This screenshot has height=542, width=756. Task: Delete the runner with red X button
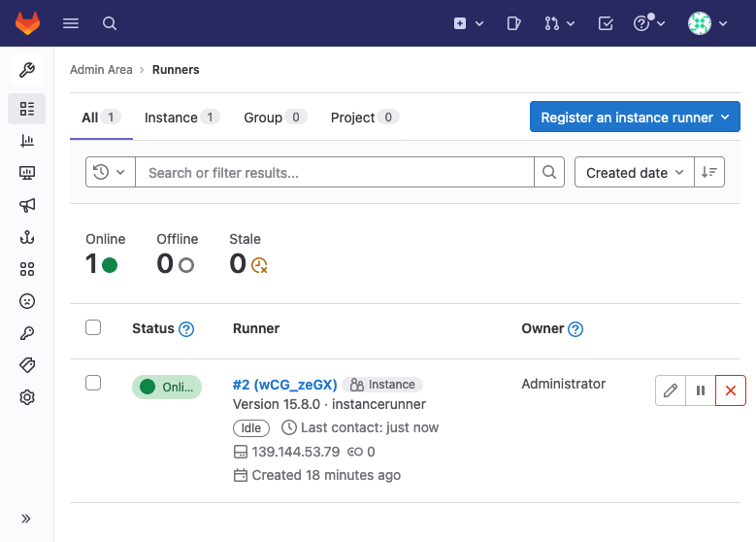(731, 390)
